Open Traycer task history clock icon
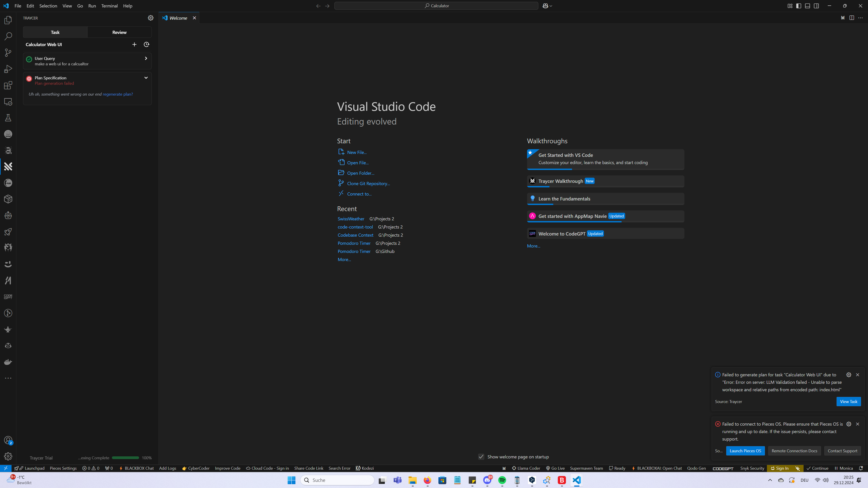Image resolution: width=868 pixels, height=488 pixels. pos(147,45)
